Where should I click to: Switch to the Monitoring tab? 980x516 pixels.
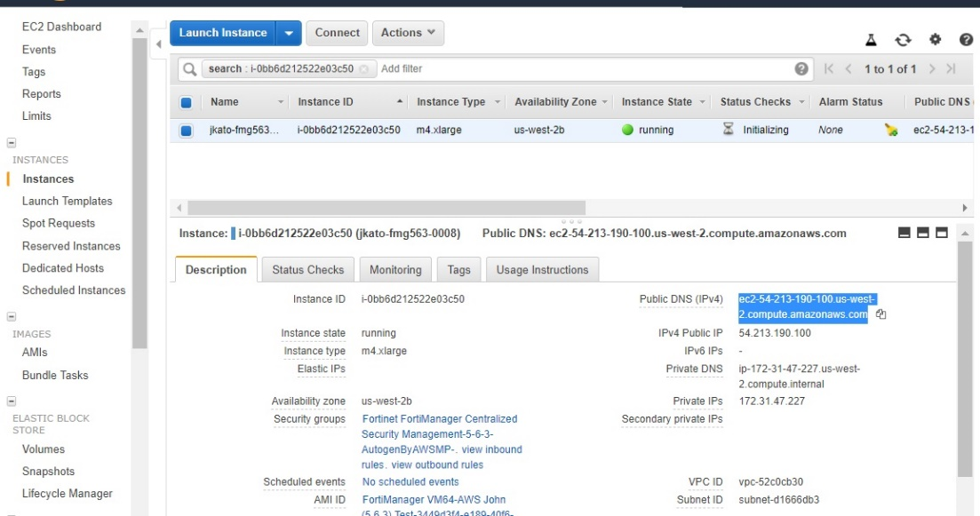[x=395, y=270]
